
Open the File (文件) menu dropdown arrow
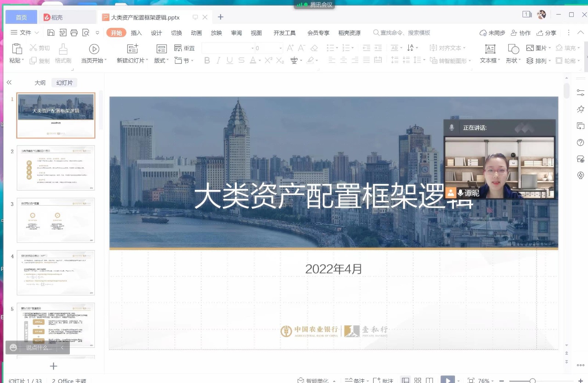point(37,33)
